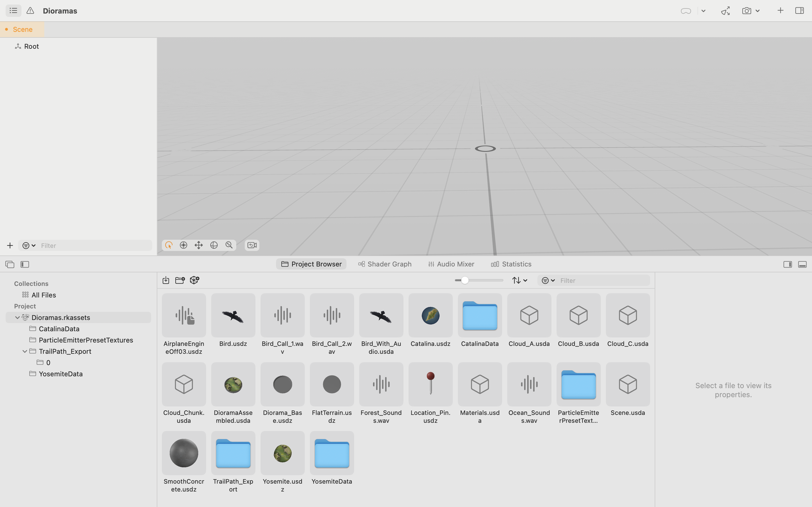Open the issues warning triangle icon
This screenshot has height=507, width=812.
30,11
